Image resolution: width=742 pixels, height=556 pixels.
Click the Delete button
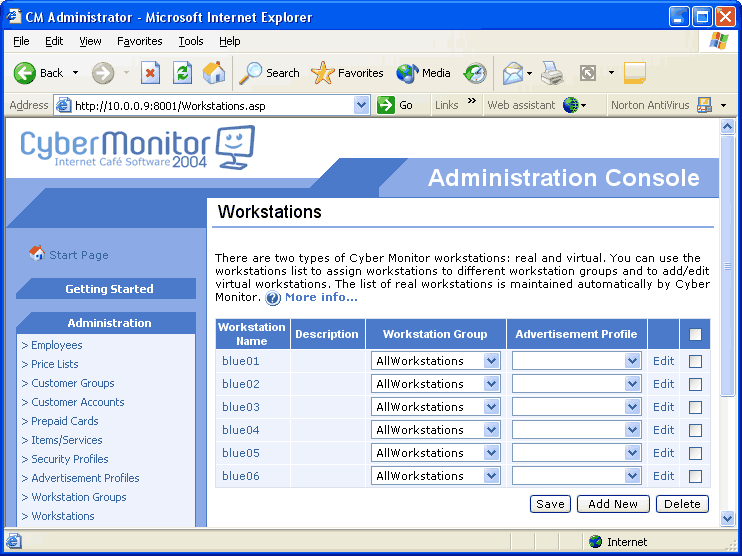point(682,504)
